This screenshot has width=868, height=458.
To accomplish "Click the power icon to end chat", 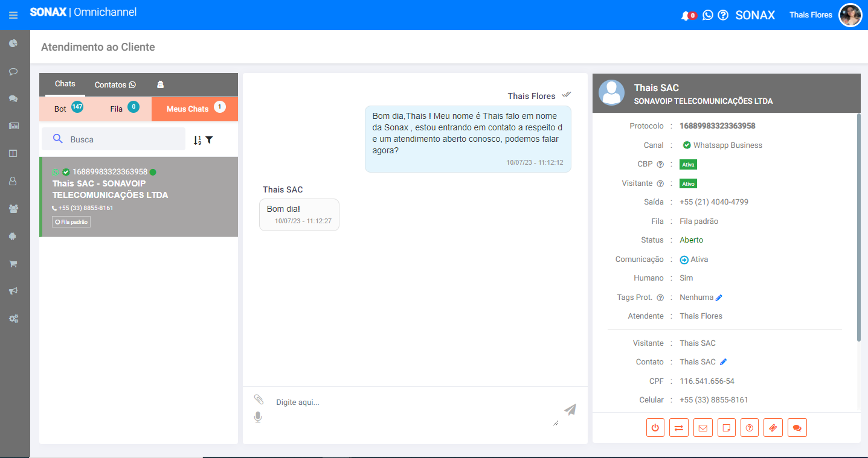I will 655,428.
